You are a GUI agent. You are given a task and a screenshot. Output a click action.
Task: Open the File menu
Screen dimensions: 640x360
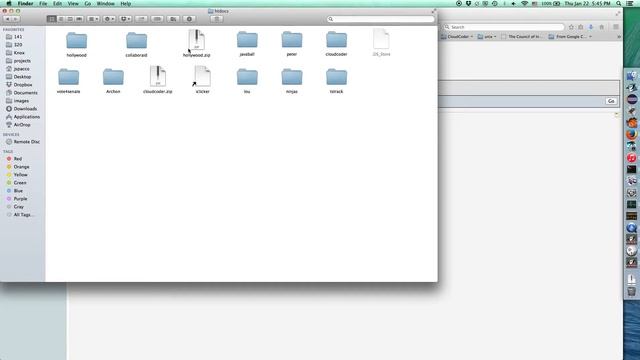coord(43,3)
